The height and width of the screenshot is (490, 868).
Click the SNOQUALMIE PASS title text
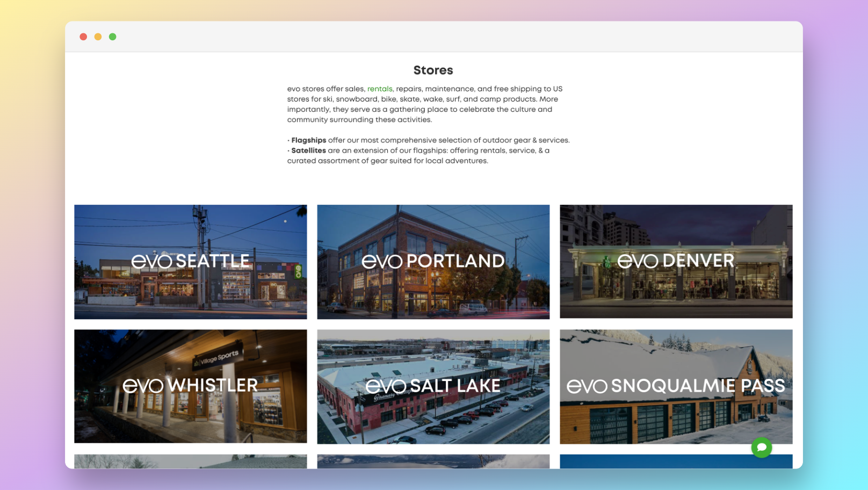pyautogui.click(x=698, y=386)
